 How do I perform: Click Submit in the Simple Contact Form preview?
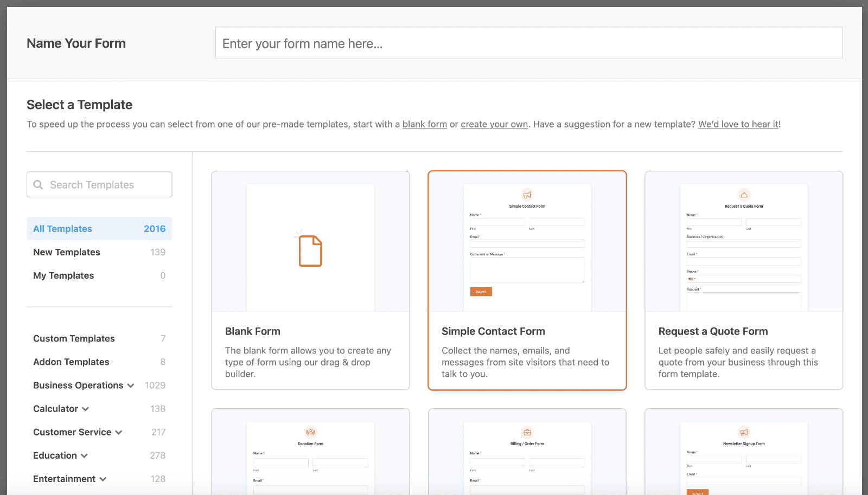pos(481,291)
